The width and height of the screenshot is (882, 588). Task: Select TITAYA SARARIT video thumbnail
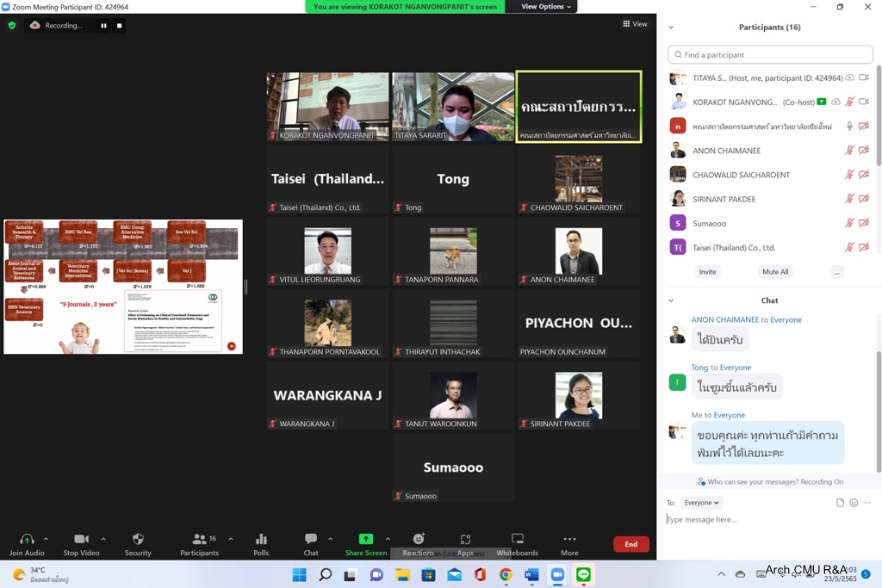[x=453, y=106]
